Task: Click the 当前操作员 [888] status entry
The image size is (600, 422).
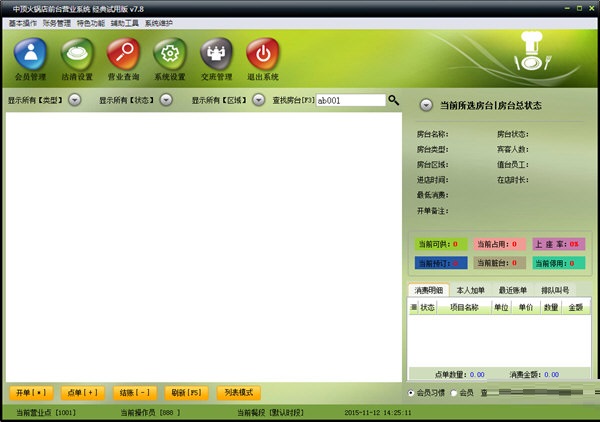Action: pos(150,412)
